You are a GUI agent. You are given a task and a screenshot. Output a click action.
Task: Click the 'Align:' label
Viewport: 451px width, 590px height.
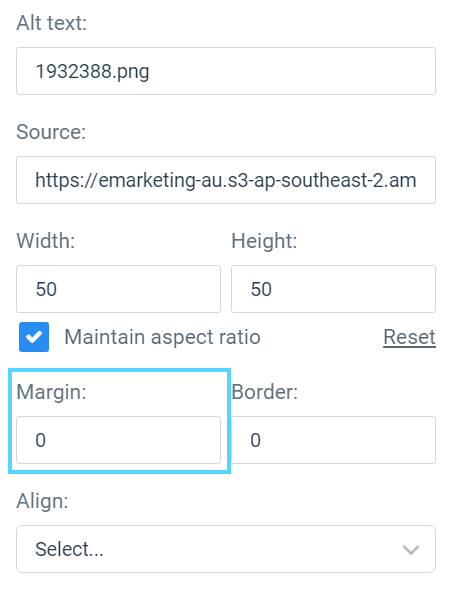(x=42, y=501)
